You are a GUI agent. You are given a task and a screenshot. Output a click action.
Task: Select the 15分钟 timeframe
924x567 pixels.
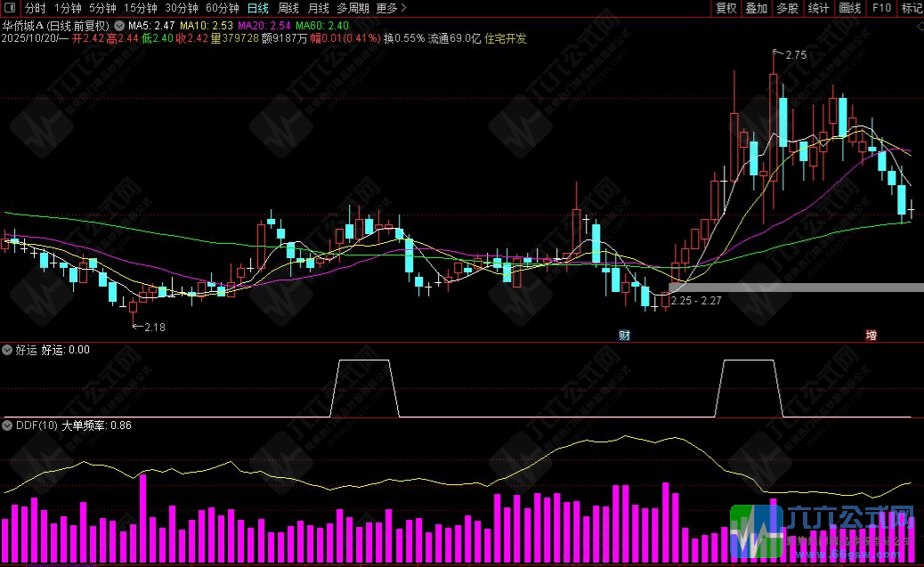coord(140,8)
